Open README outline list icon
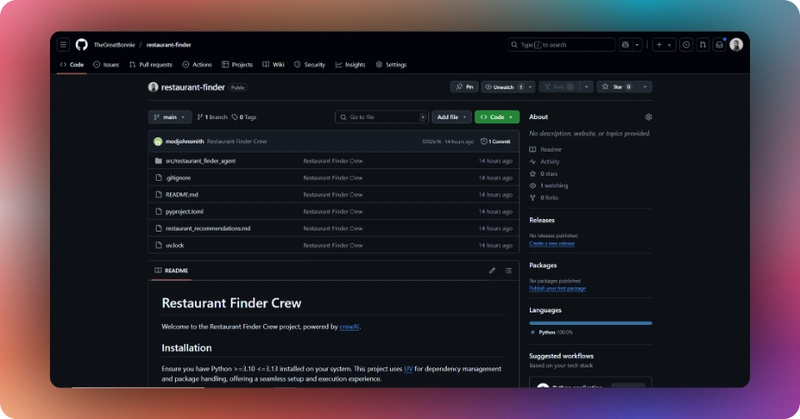 (508, 270)
